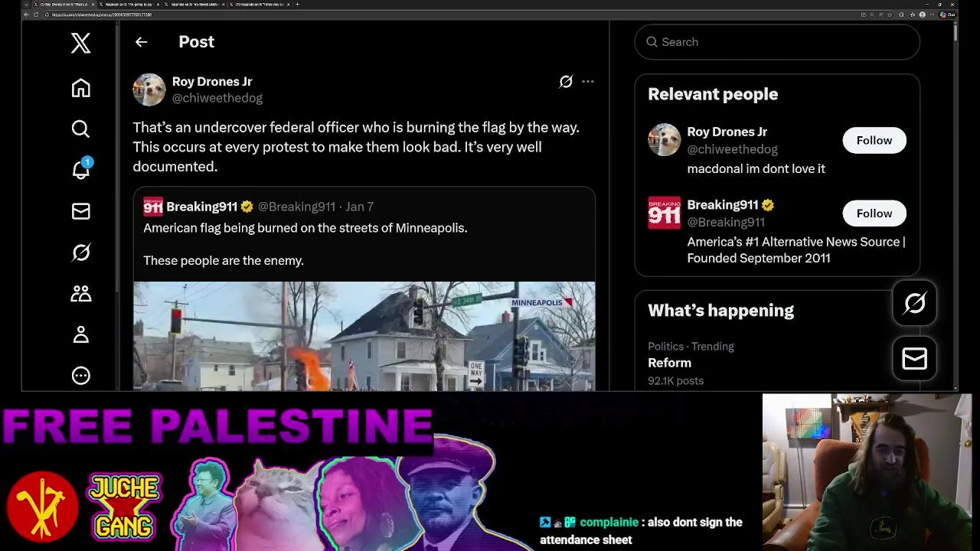Image resolution: width=980 pixels, height=551 pixels.
Task: Click the Breaking911 avatar in the quoted post
Action: pos(153,207)
